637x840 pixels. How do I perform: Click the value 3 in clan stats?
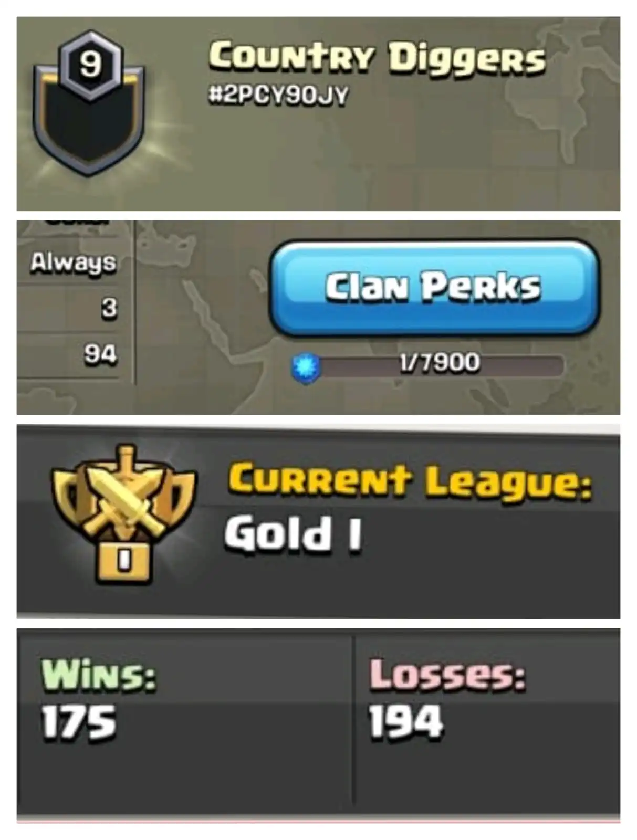pyautogui.click(x=109, y=308)
